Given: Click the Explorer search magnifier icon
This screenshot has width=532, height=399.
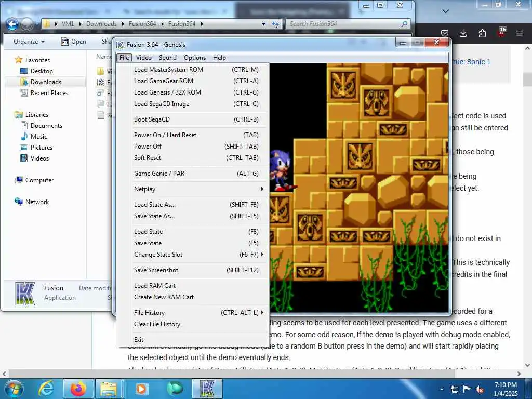Looking at the screenshot, I should [x=404, y=24].
